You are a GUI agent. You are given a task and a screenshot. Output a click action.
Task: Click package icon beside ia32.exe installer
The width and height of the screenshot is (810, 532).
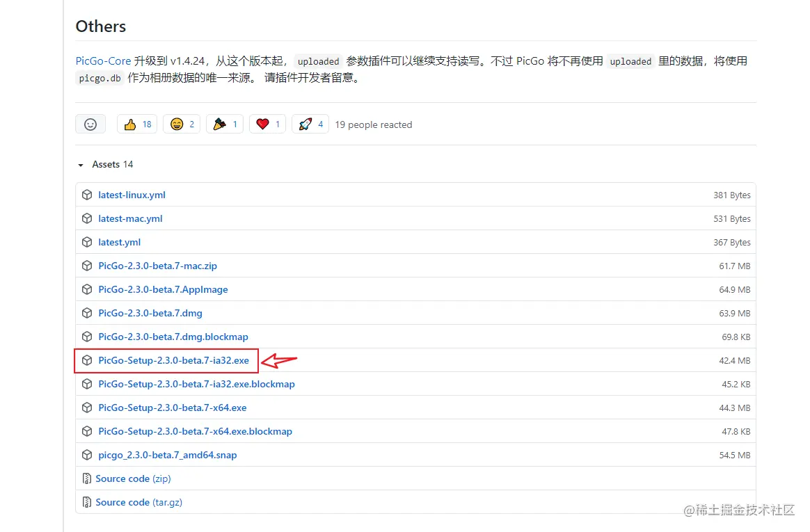[x=87, y=361]
